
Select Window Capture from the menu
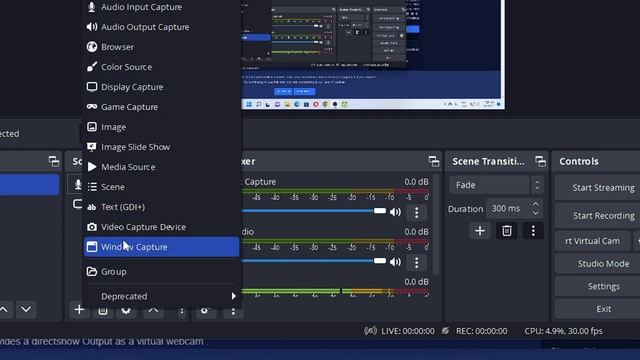coord(162,247)
